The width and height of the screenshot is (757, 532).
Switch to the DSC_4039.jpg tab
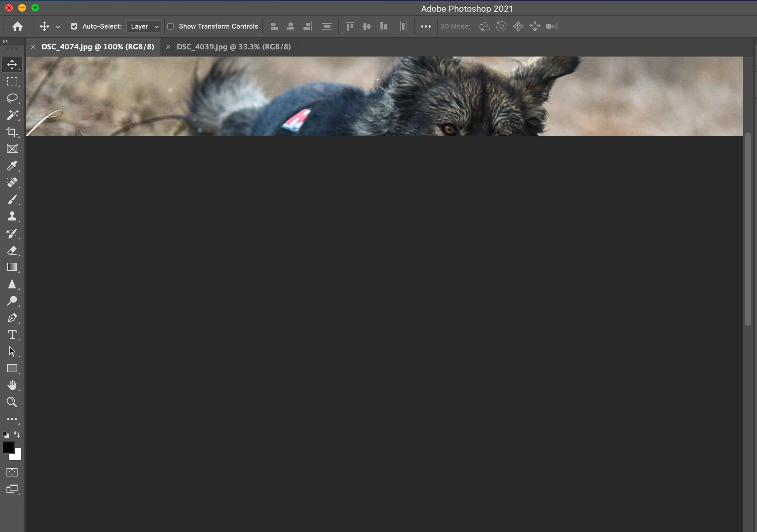point(233,47)
